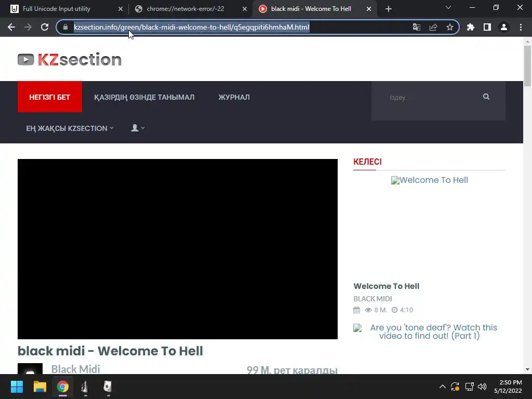Share this page icon

[433, 27]
